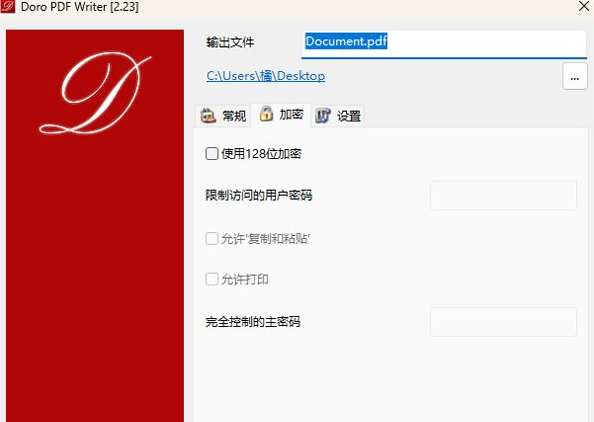Click the 限制访问的用户密码 password field
The height and width of the screenshot is (422, 594).
(503, 195)
